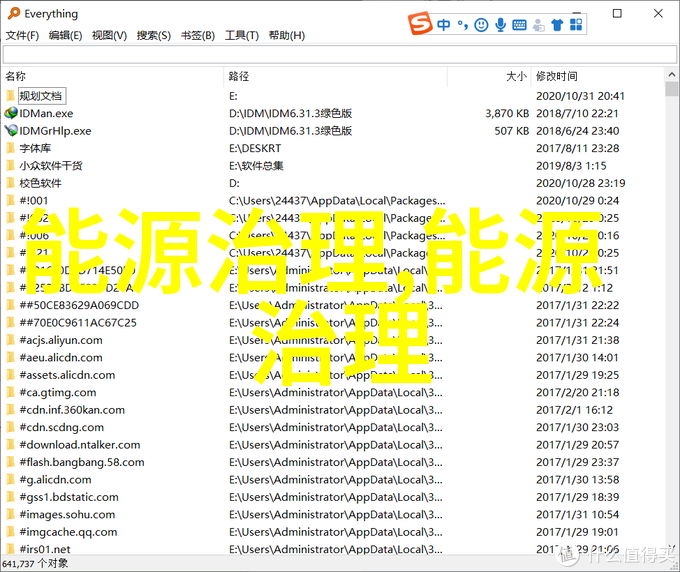Viewport: 680px width, 572px height.
Task: Open Sogou emoji smiley icon
Action: [x=481, y=25]
